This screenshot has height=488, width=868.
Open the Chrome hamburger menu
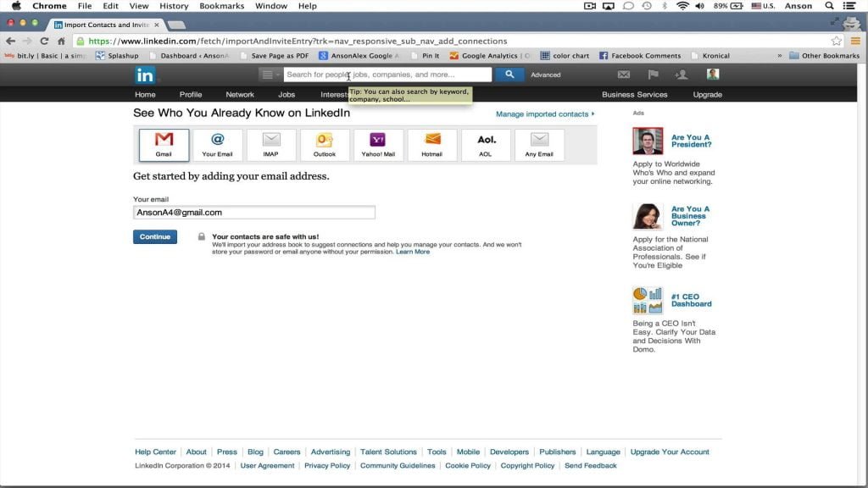click(x=856, y=41)
